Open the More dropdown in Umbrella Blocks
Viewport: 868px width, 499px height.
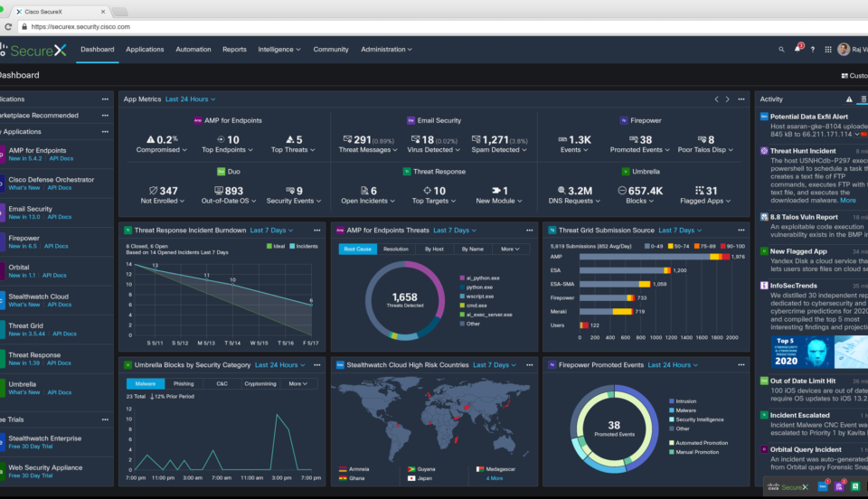(297, 383)
